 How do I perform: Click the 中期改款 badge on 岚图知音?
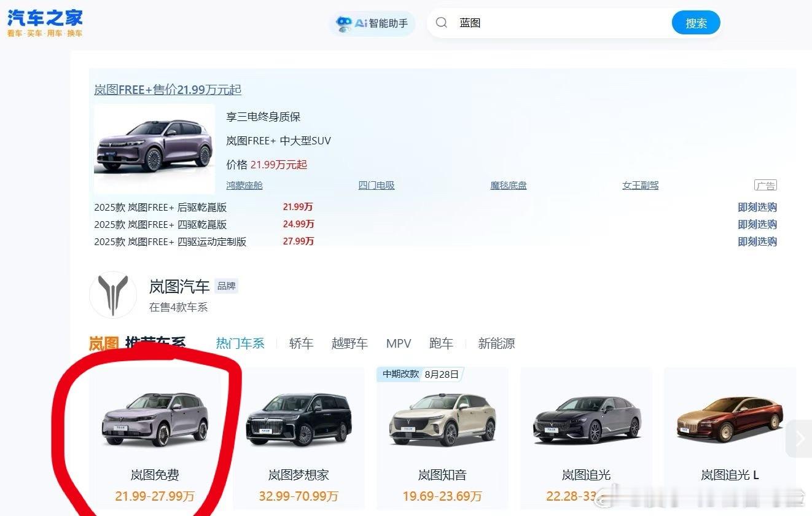(x=400, y=374)
